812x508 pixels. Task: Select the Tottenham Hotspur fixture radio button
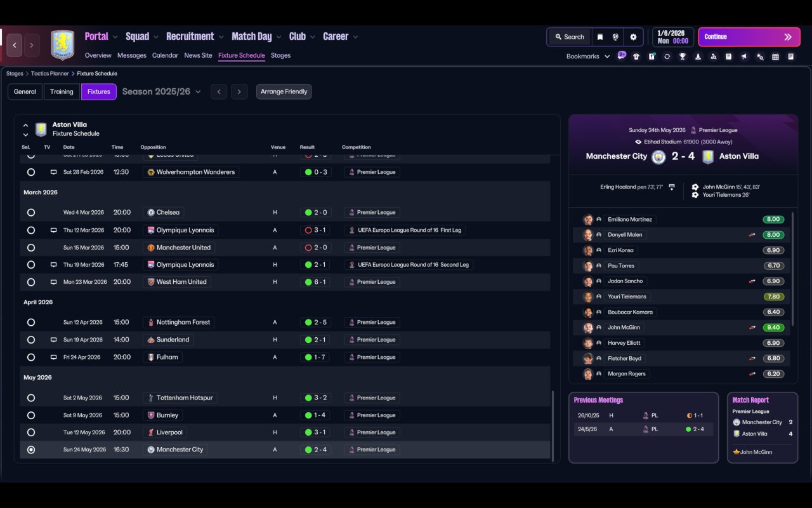(30, 398)
